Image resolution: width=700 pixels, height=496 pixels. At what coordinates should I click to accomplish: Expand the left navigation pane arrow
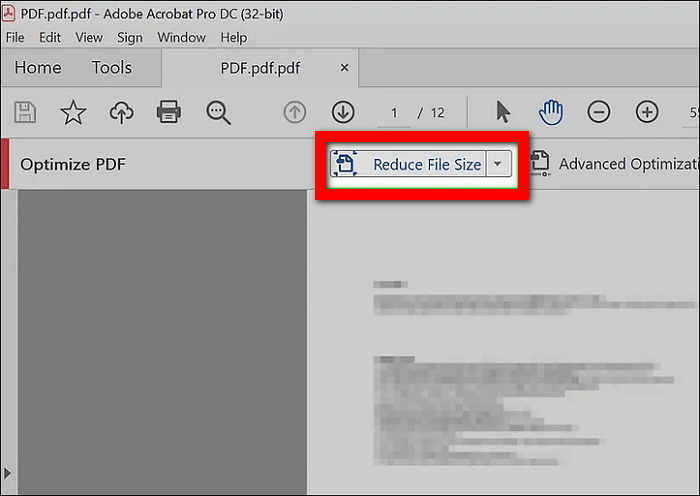point(7,473)
